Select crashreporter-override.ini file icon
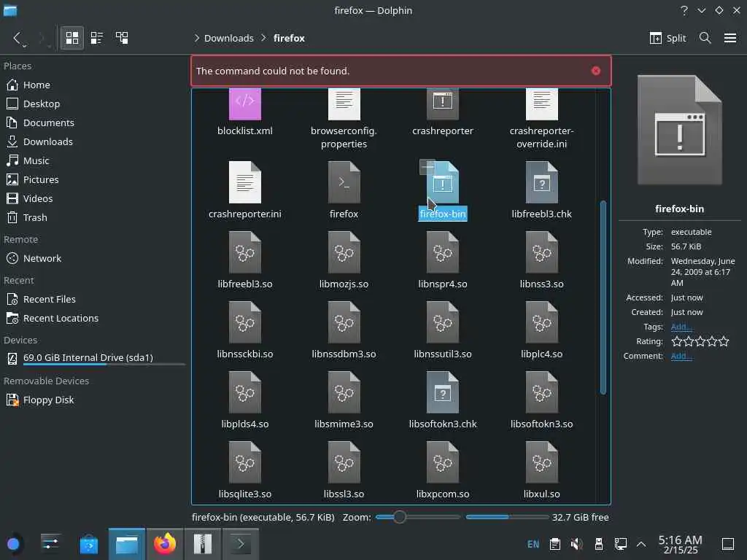747x560 pixels. 542,103
